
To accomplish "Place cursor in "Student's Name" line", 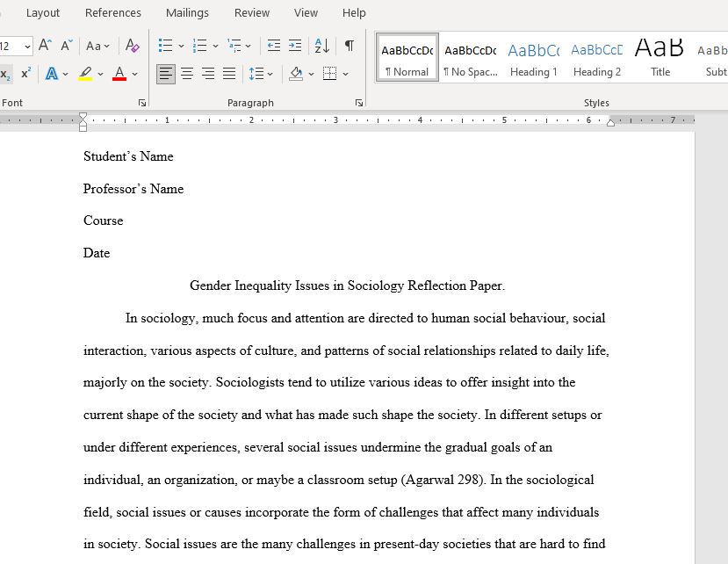I will point(128,156).
